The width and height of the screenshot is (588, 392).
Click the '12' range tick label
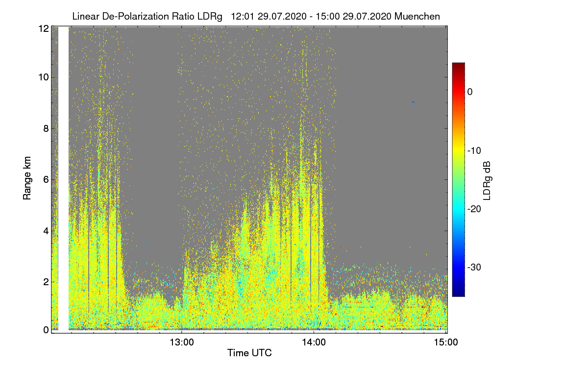43,28
